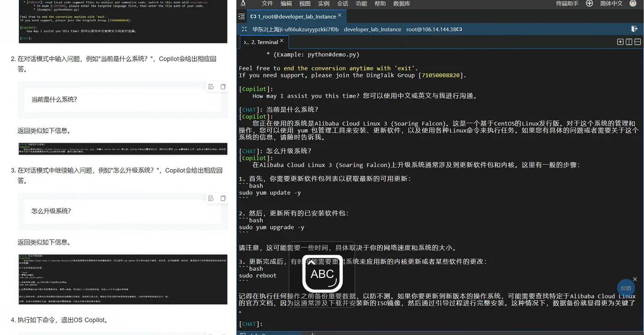Open the 会话 menu
Image resolution: width=644 pixels, height=335 pixels.
[x=343, y=4]
